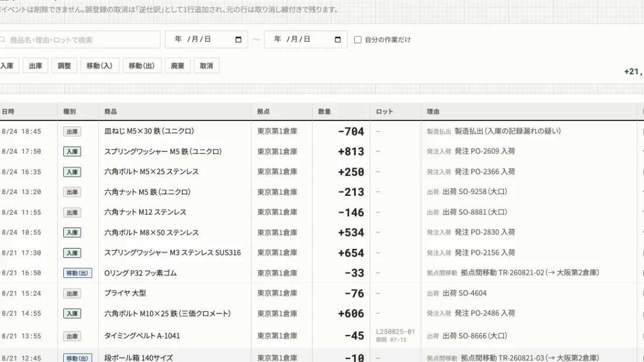Click quantity -45 cell
This screenshot has width=644, height=362.
click(x=354, y=336)
